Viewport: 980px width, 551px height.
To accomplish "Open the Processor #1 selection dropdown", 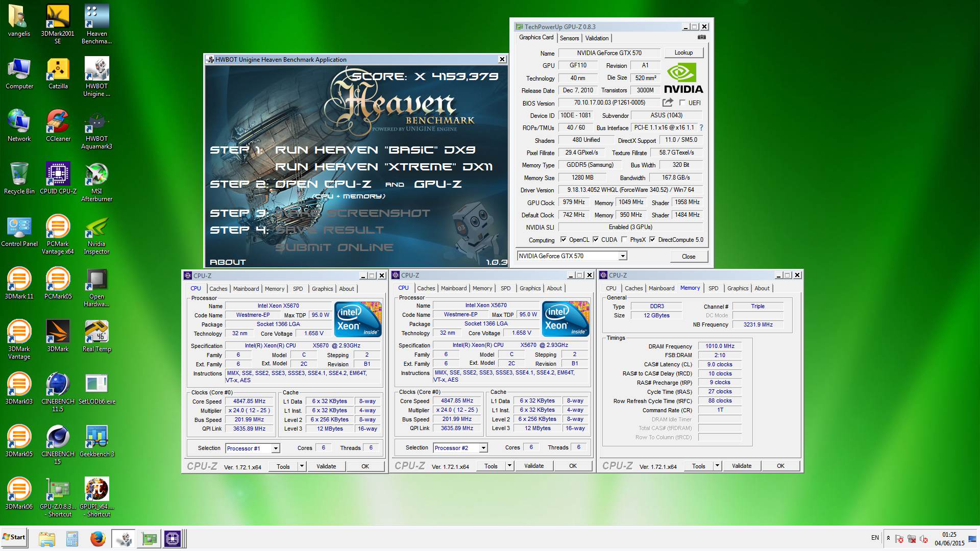I will [x=276, y=448].
